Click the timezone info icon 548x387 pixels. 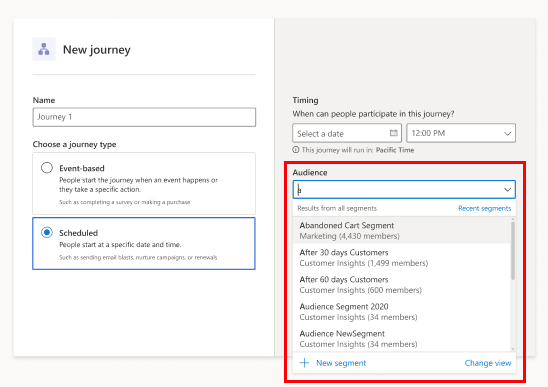(296, 150)
